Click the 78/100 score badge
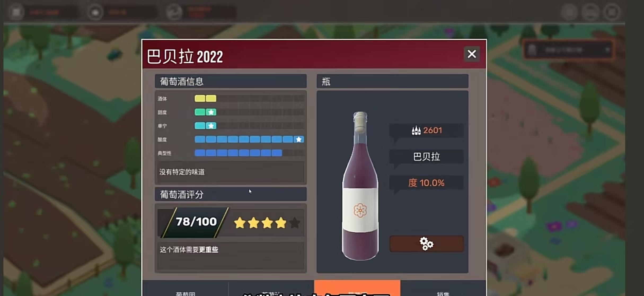Viewport: 644px width, 296px height. click(196, 222)
